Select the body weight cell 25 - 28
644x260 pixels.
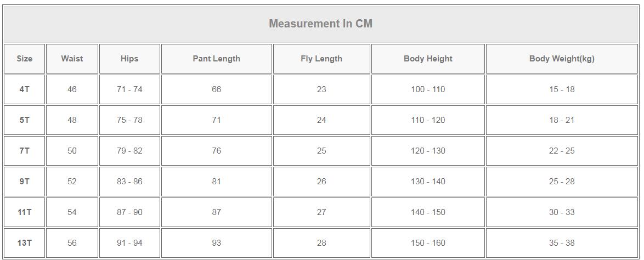[x=562, y=182]
